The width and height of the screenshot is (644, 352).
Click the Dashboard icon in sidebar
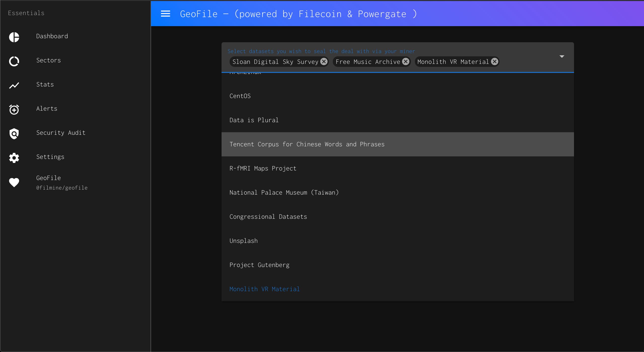coord(14,36)
